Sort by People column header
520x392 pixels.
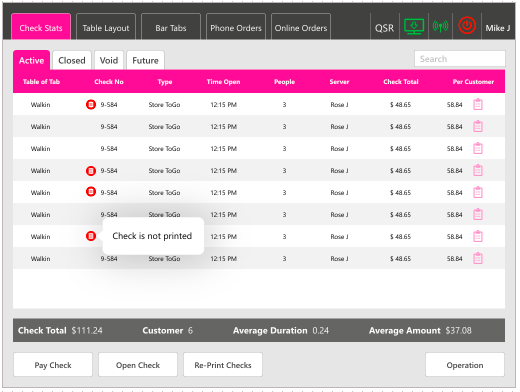284,82
